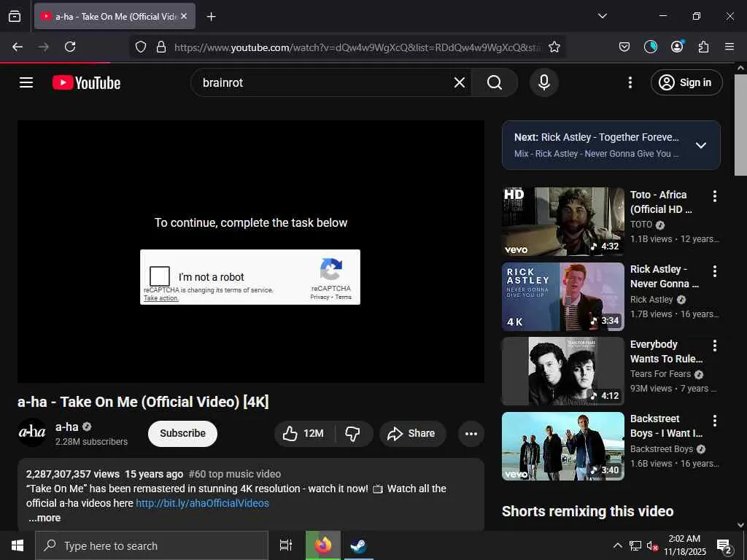Share the Take On Me video
This screenshot has height=560, width=747.
tap(412, 433)
